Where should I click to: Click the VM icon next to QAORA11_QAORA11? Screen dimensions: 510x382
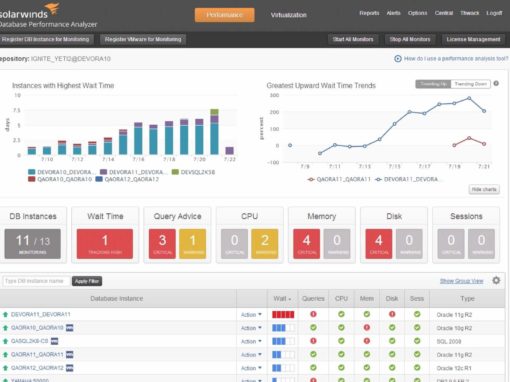(69, 354)
